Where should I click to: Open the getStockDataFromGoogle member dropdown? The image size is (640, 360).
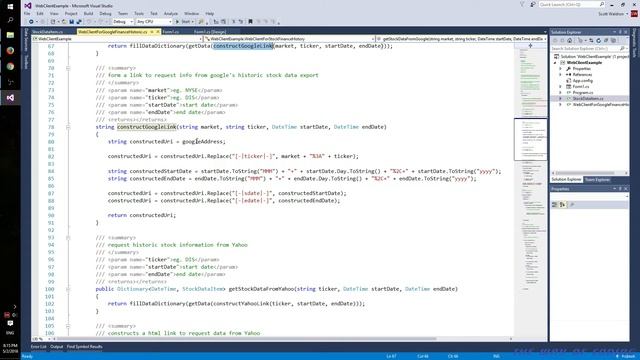(461, 39)
